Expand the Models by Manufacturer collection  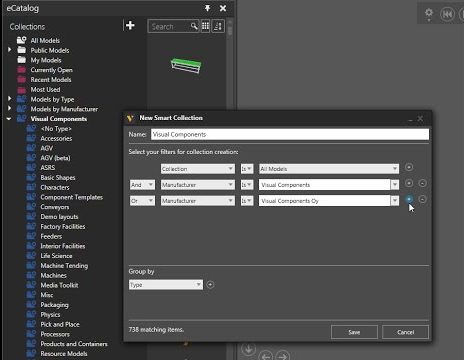pos(10,109)
